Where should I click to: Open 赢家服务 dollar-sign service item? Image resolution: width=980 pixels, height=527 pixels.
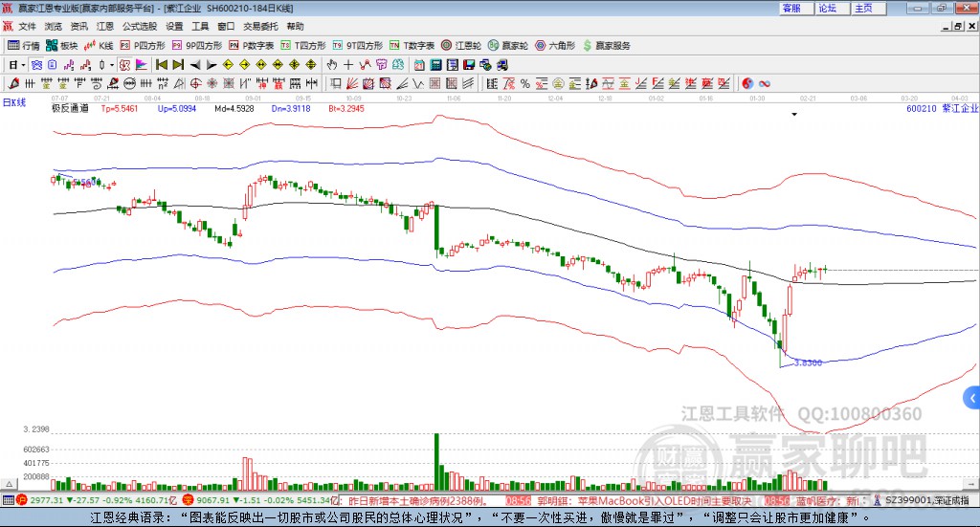click(606, 46)
